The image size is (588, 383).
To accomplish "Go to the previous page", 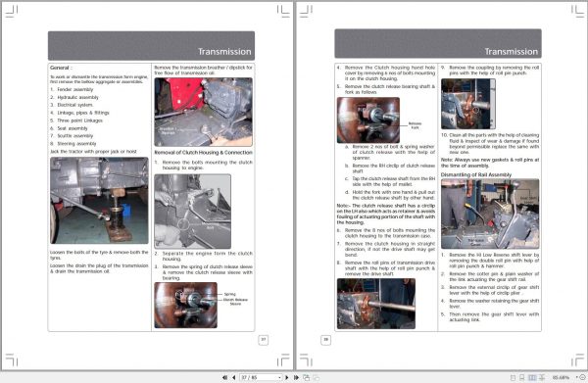I will click(233, 377).
